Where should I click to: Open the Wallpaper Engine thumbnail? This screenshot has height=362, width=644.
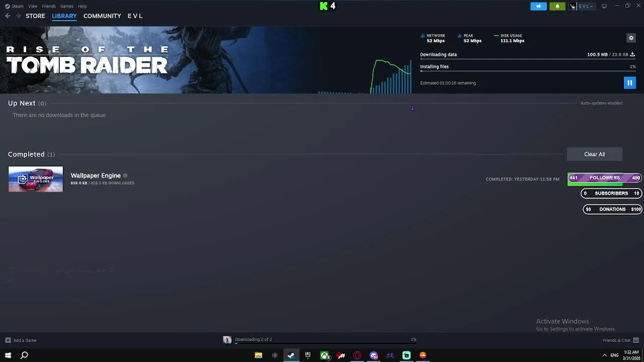(x=36, y=179)
